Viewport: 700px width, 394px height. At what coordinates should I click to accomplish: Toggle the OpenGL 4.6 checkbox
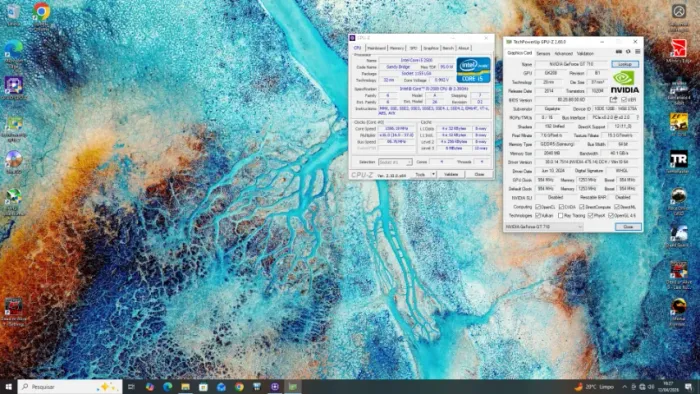click(x=611, y=216)
